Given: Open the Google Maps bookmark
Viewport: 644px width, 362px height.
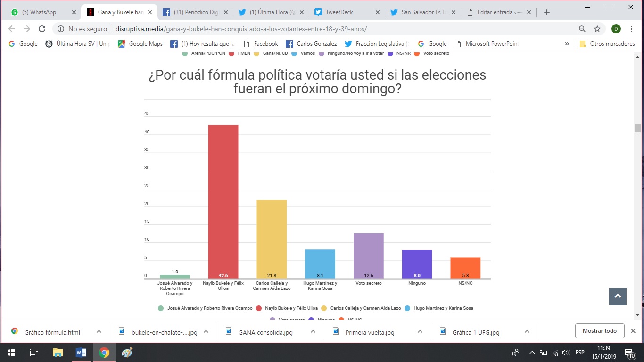Looking at the screenshot, I should coord(140,44).
